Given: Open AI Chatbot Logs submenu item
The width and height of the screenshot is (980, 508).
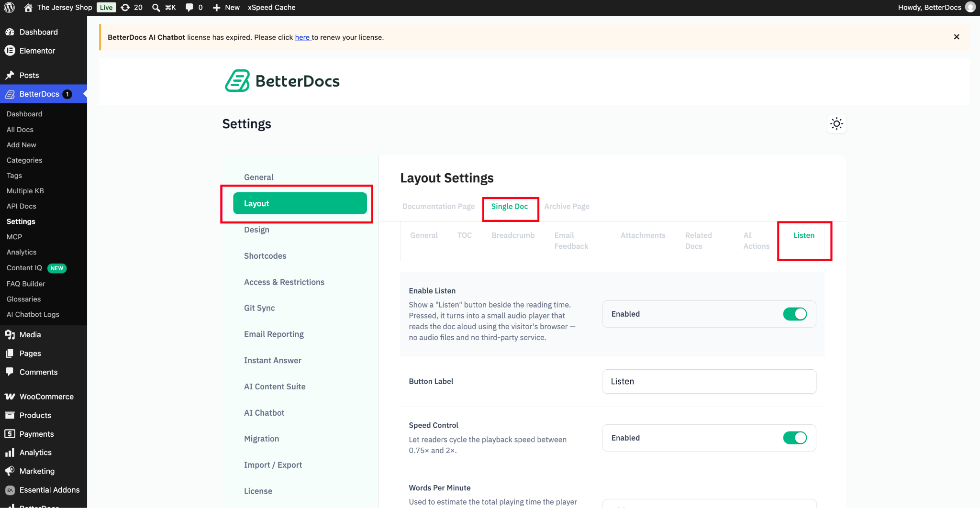Looking at the screenshot, I should click(x=33, y=314).
